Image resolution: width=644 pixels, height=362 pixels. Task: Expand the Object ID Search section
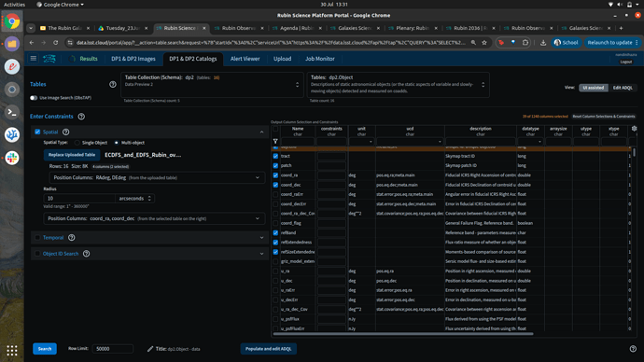[261, 254]
